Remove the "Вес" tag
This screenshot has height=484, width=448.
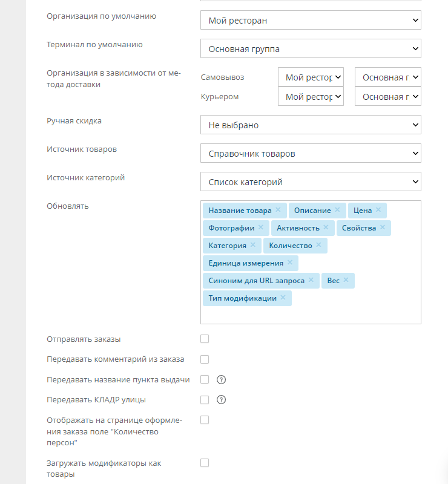point(346,280)
